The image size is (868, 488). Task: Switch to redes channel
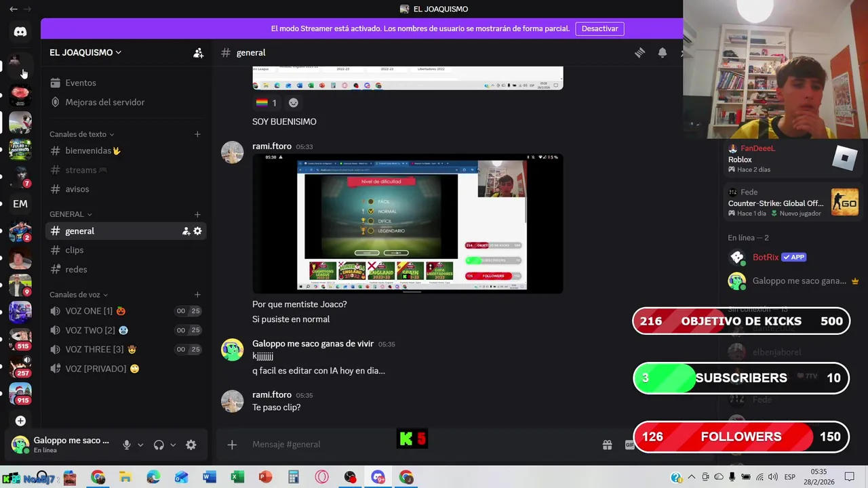click(x=125, y=270)
